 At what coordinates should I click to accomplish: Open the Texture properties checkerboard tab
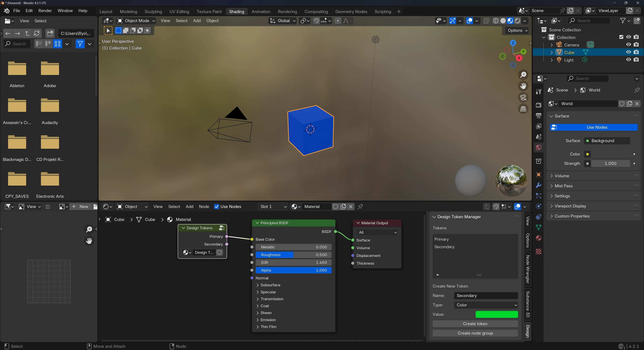(539, 251)
